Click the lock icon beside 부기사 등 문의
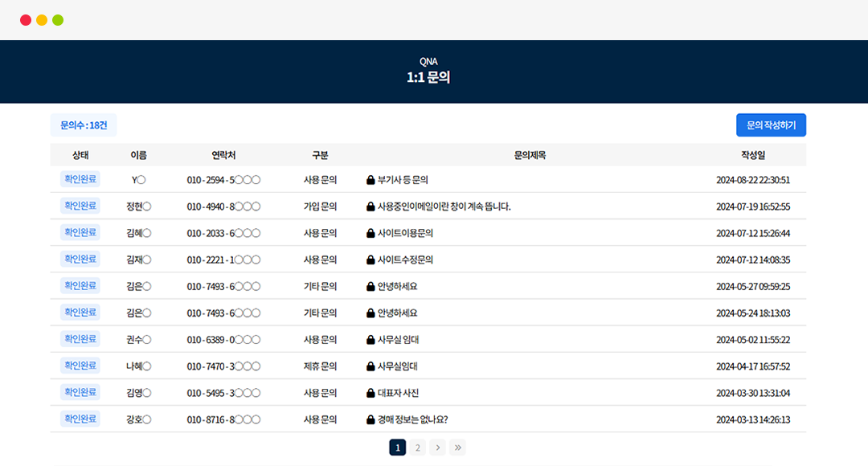This screenshot has height=466, width=868. 371,180
